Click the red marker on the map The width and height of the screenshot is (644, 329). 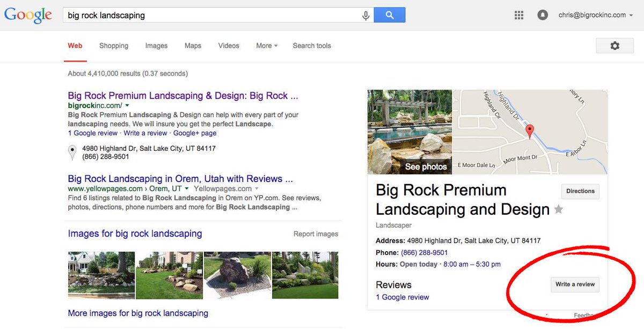click(530, 131)
